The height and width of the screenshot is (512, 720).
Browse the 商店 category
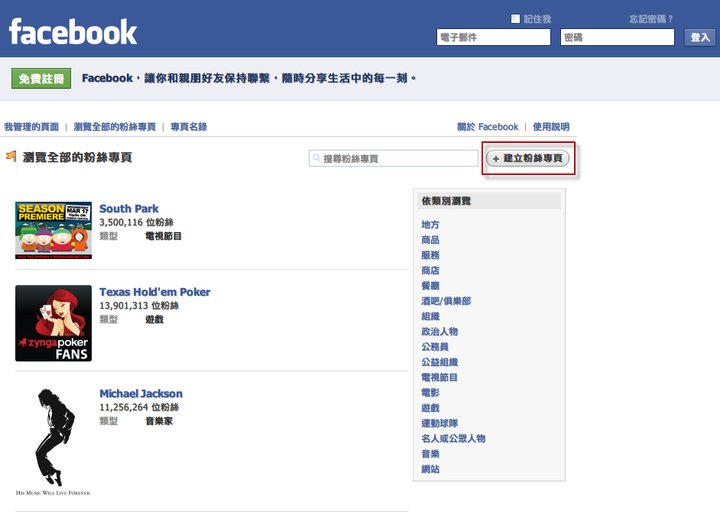(430, 270)
